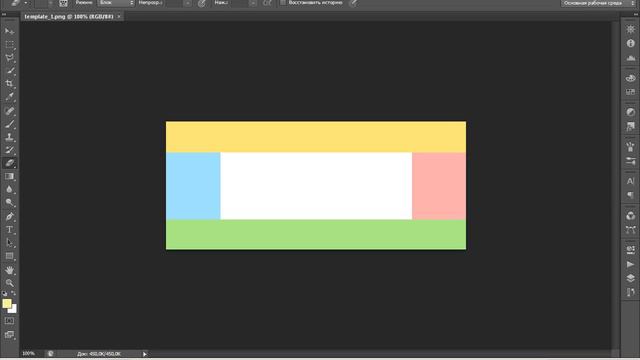Open the Paths panel icon
This screenshot has width=640, height=360.
click(631, 230)
